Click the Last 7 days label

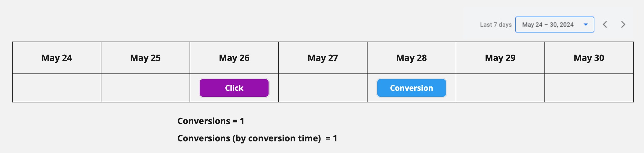click(496, 25)
